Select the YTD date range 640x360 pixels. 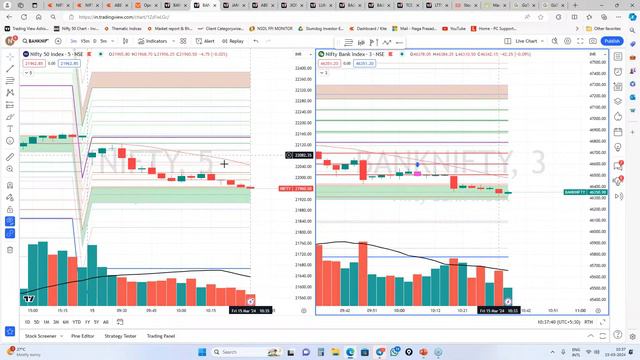click(76, 322)
